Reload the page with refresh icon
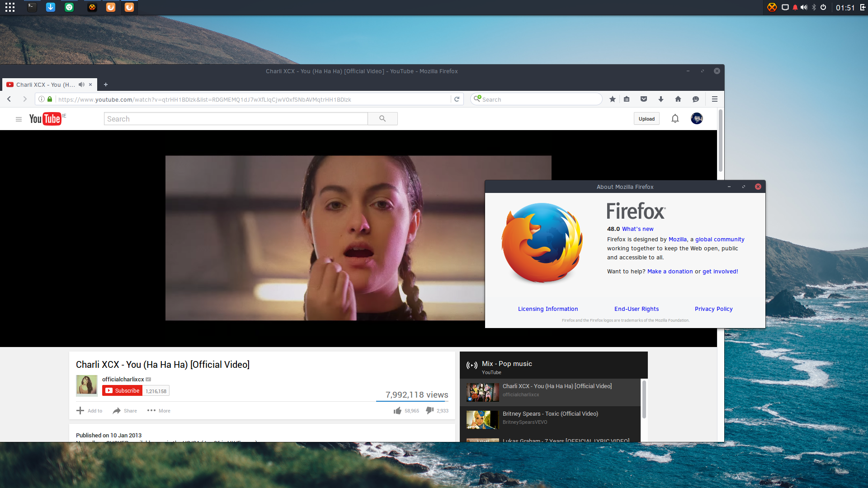Viewport: 868px width, 488px height. coord(457,99)
